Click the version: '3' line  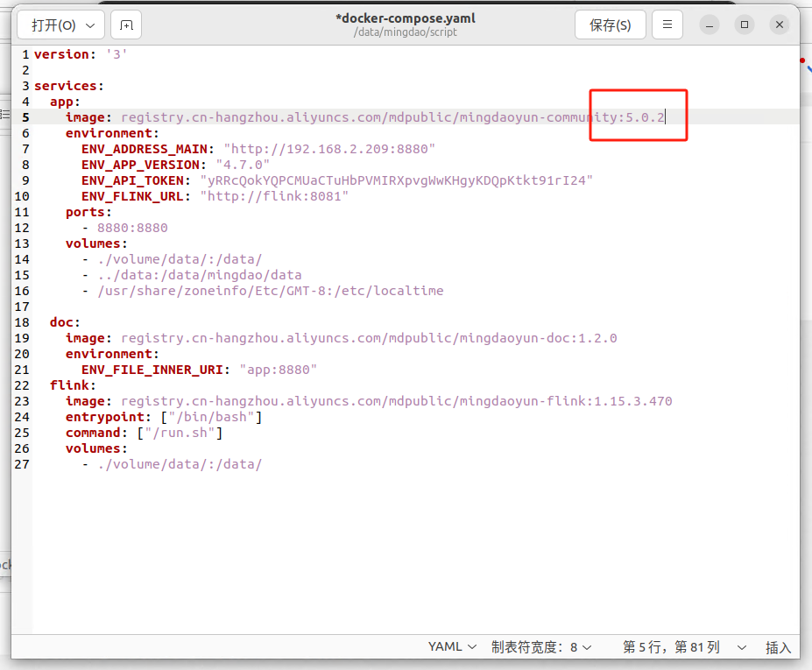click(81, 54)
